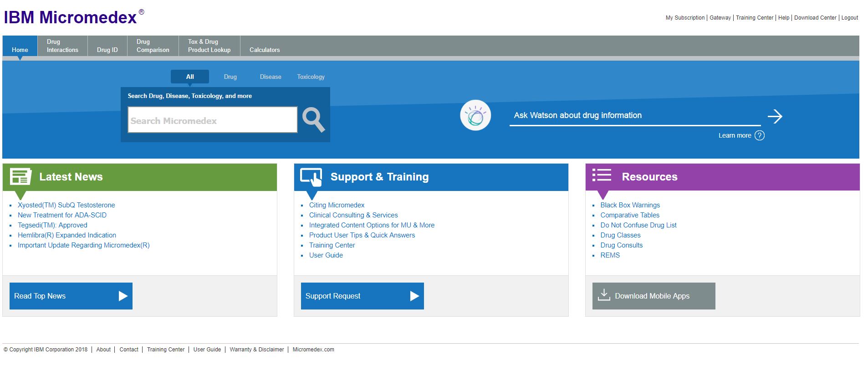Open Xyosted(TM) SubQ Testosterone news

66,205
